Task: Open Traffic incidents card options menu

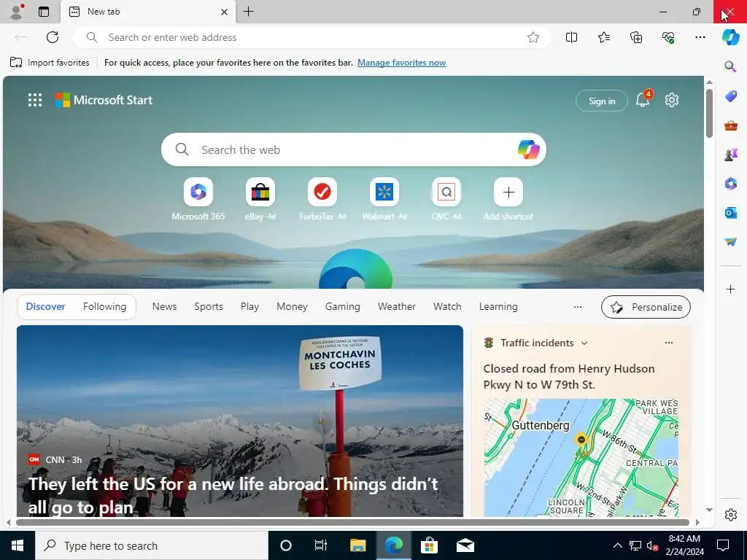Action: [669, 343]
